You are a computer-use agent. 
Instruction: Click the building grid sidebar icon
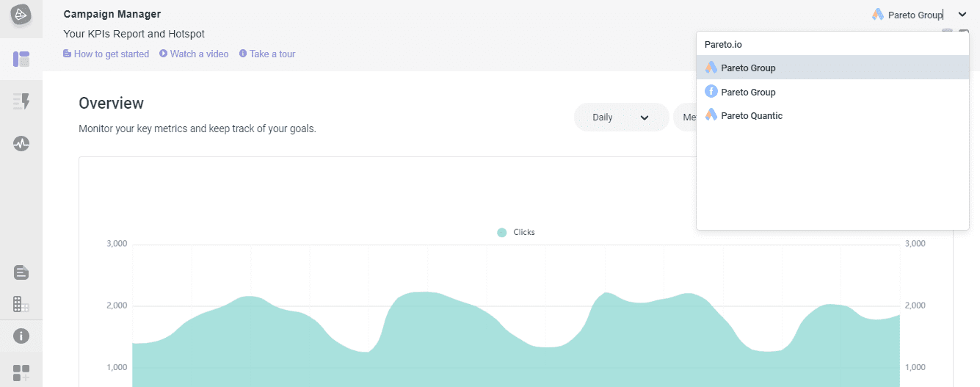(x=21, y=304)
